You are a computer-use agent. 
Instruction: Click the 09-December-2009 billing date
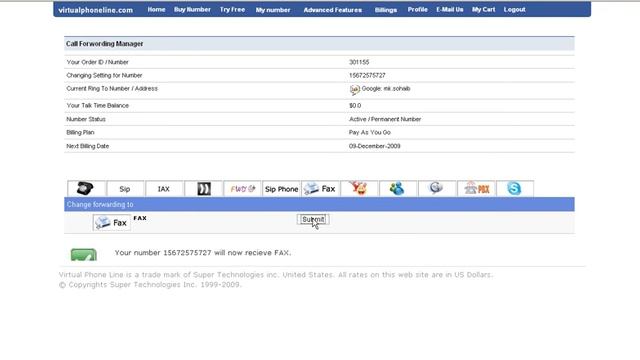point(375,146)
